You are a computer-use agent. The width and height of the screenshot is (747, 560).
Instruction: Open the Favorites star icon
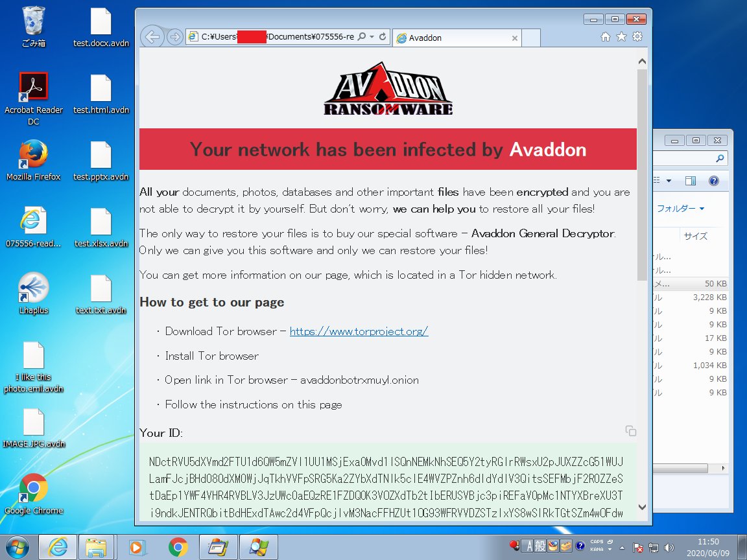pyautogui.click(x=621, y=37)
